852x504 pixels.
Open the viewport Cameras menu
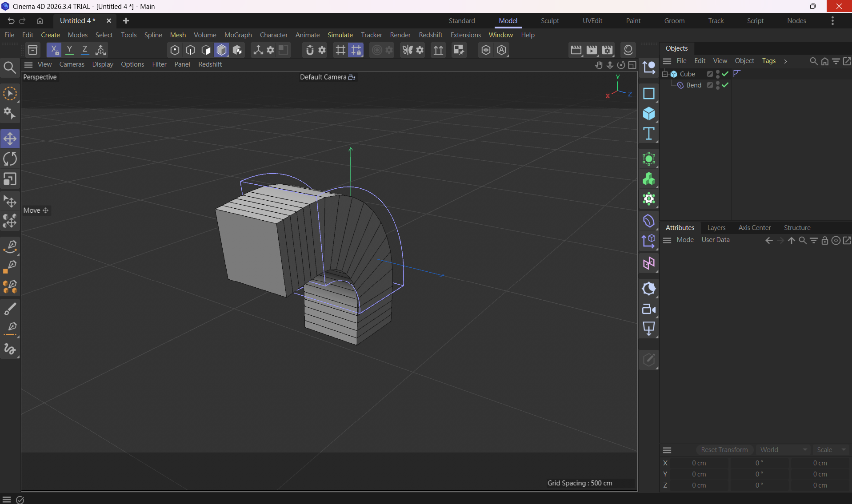(x=72, y=64)
